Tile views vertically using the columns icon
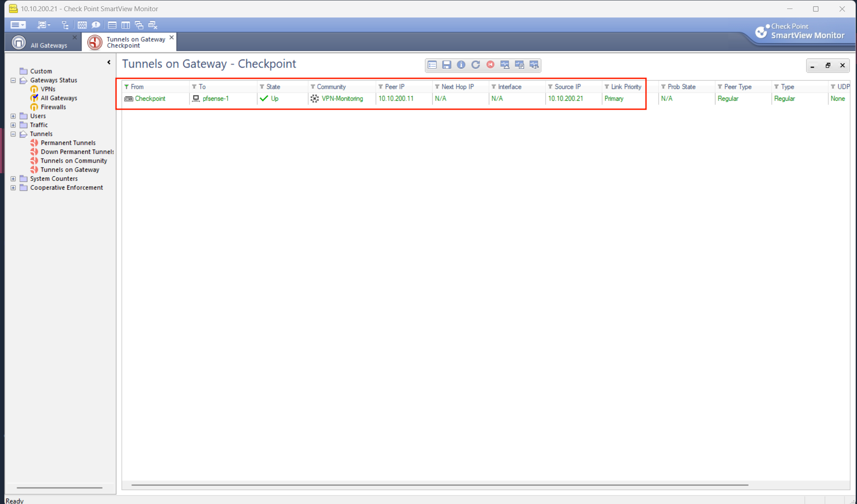The height and width of the screenshot is (504, 857). click(126, 25)
